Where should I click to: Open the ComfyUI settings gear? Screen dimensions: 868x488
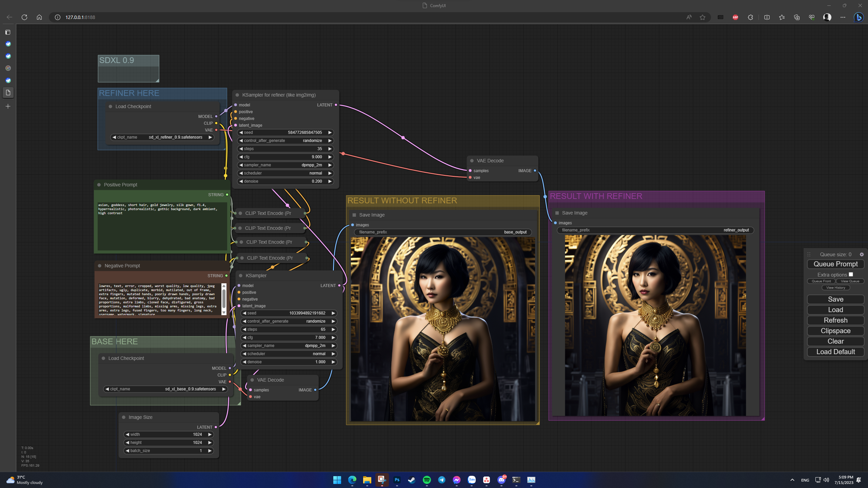(x=862, y=255)
